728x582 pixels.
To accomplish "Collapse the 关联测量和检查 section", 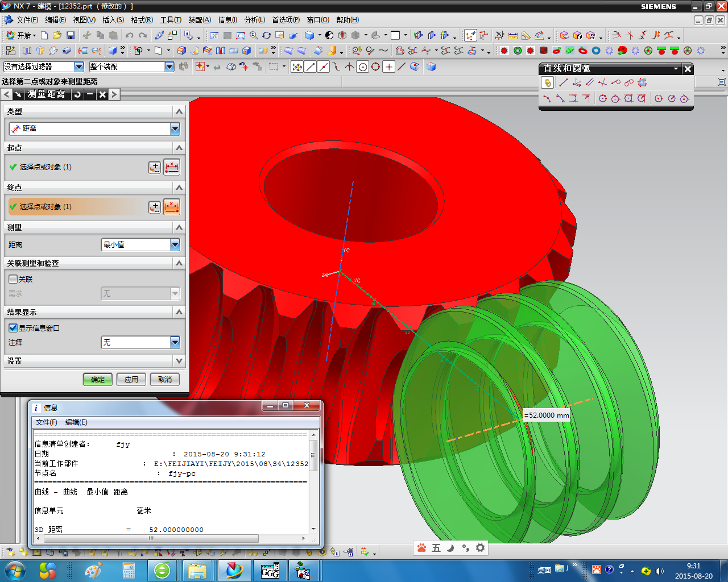I will 179,263.
